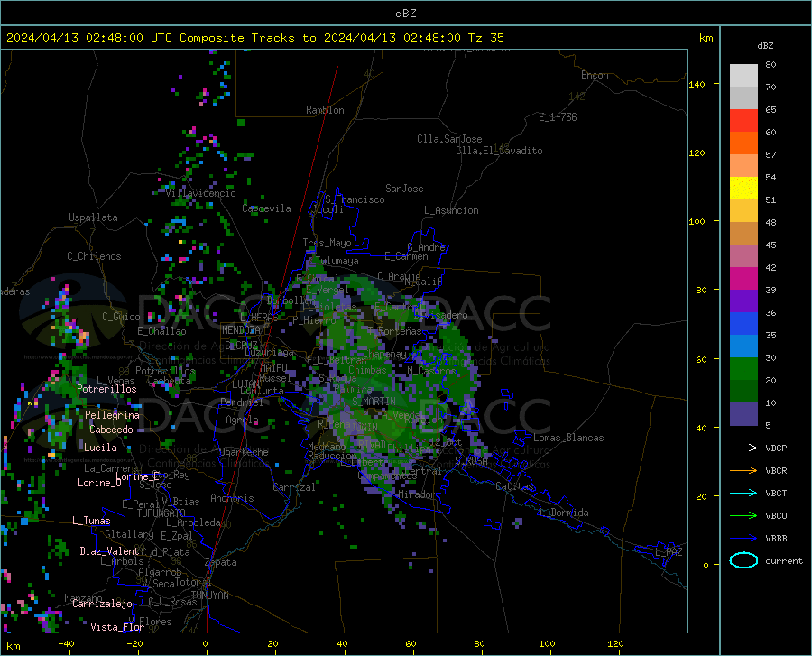
Task: Select the yellow 51-54 dBZ color swatch
Action: tap(743, 189)
